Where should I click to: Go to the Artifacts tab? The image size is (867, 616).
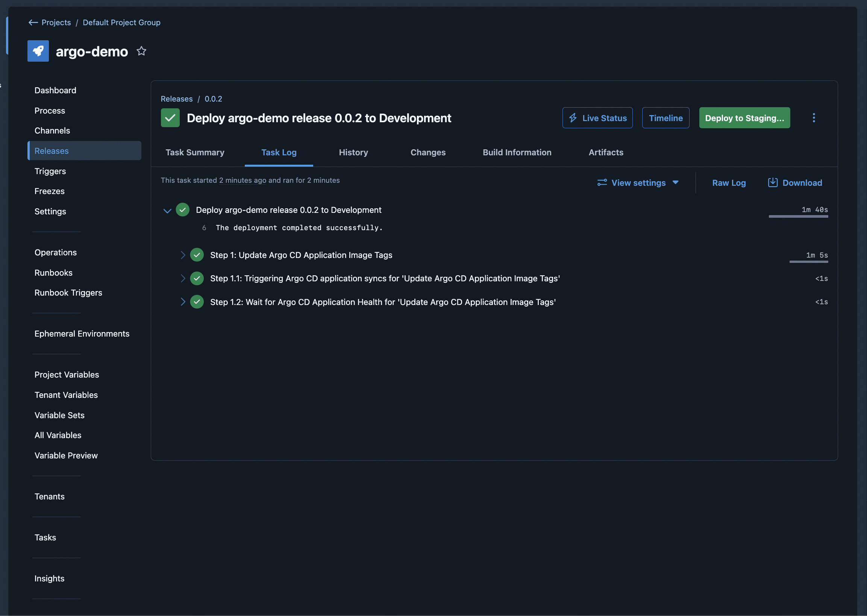click(x=606, y=152)
